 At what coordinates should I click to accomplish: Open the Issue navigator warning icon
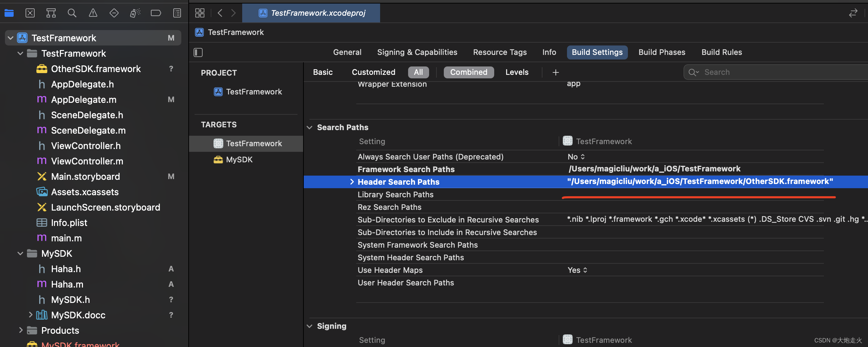pyautogui.click(x=93, y=13)
